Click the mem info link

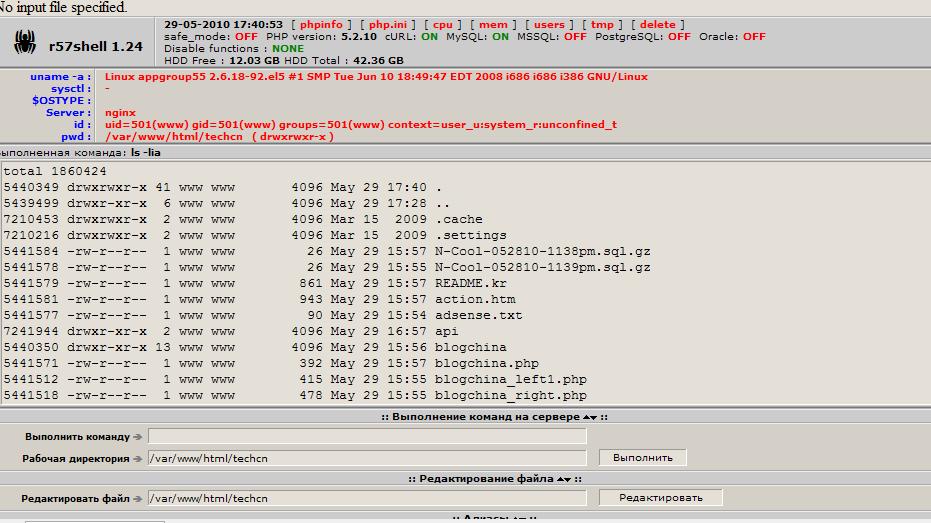[492, 24]
